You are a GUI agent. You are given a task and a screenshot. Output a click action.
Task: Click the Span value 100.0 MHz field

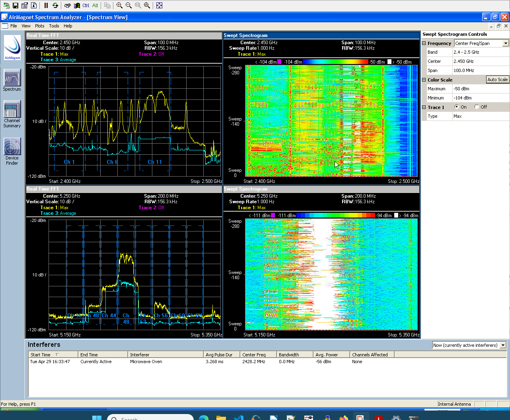coord(481,70)
